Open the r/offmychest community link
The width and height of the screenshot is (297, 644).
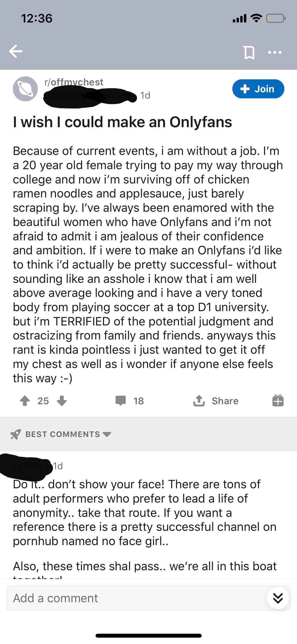coord(74,82)
